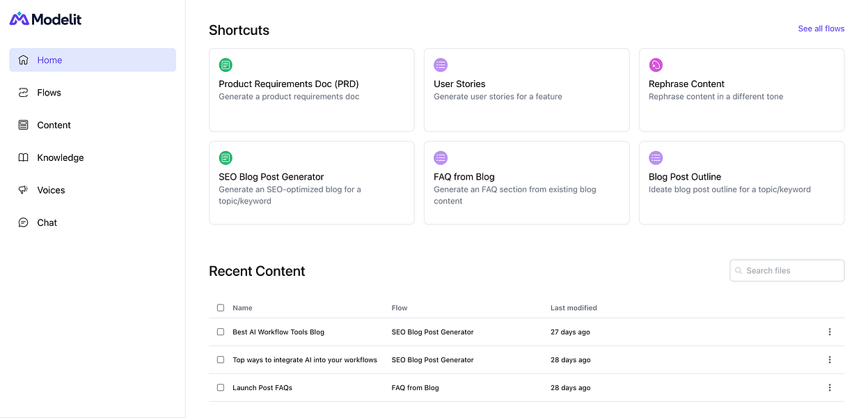
Task: Open three-dot menu for Top ways to integrate AI
Action: (x=830, y=360)
